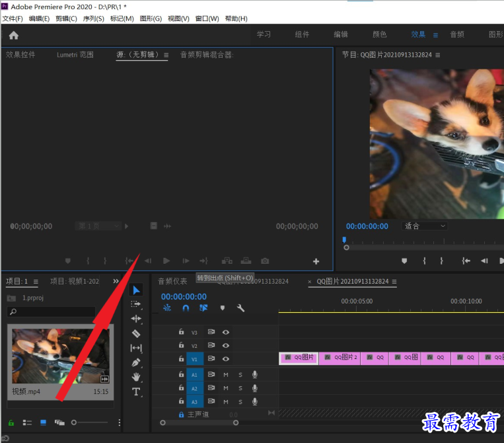Close the QQ图片 sequence tab
Viewport: 504px width, 443px height.
310,282
